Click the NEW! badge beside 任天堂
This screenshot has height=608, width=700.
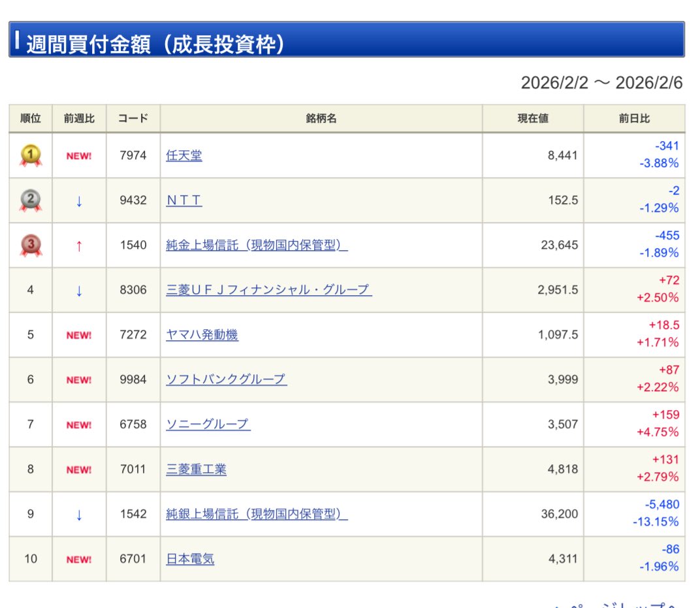[x=79, y=156]
